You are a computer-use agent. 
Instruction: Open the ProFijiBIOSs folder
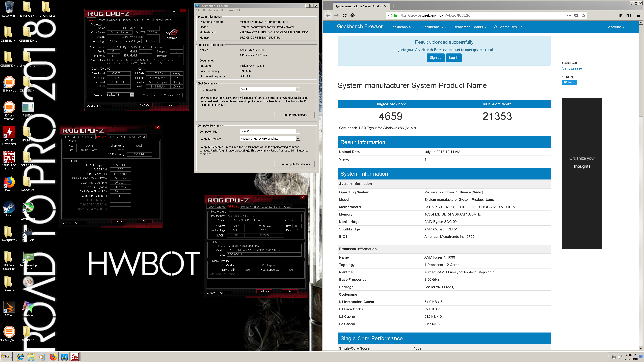pos(9,234)
